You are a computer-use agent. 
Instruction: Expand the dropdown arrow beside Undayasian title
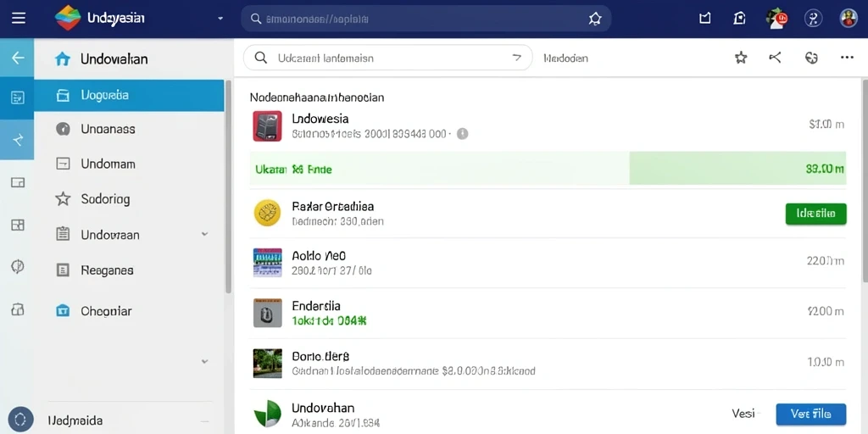[x=220, y=19]
